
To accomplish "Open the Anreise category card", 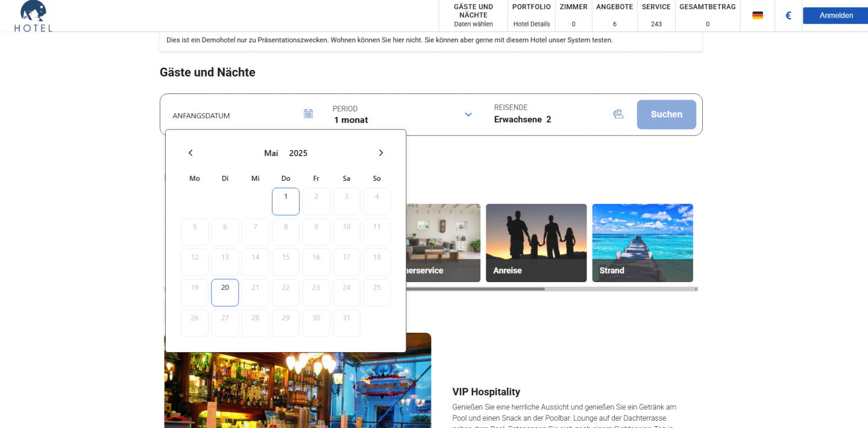I will pyautogui.click(x=536, y=243).
